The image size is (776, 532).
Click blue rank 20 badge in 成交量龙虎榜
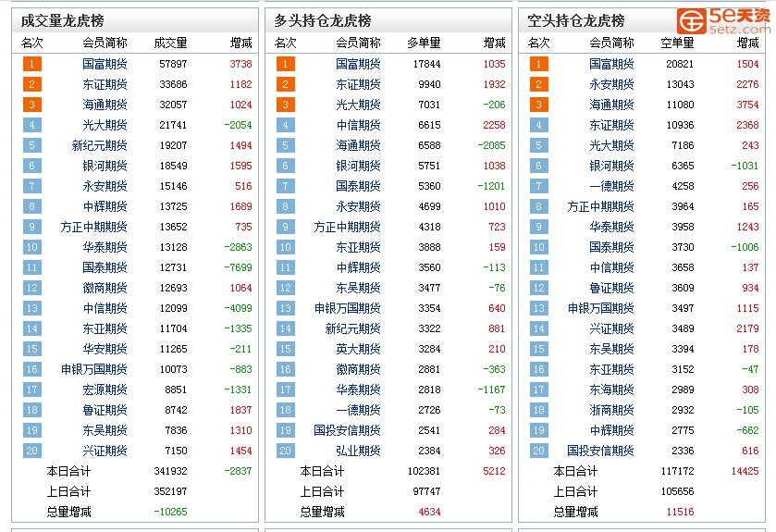tap(32, 451)
